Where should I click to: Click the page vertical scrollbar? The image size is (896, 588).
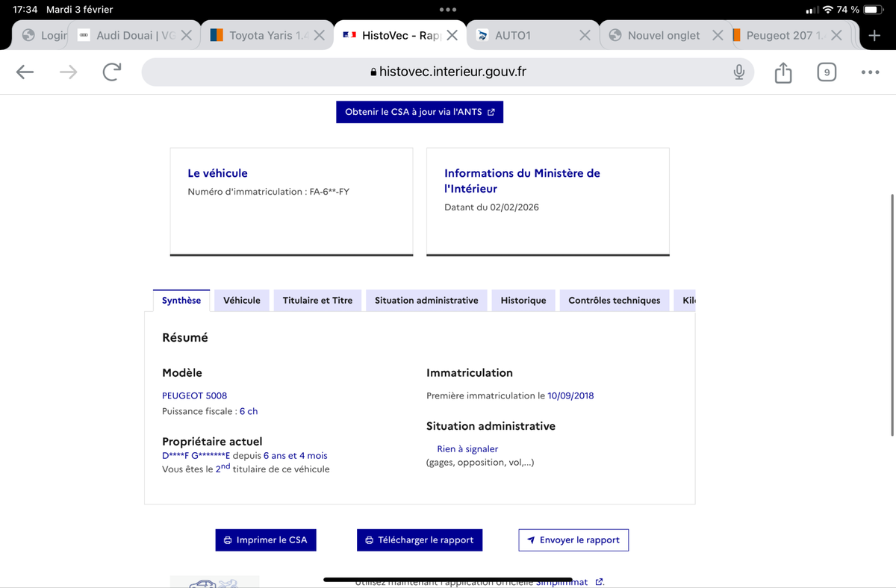pyautogui.click(x=892, y=314)
